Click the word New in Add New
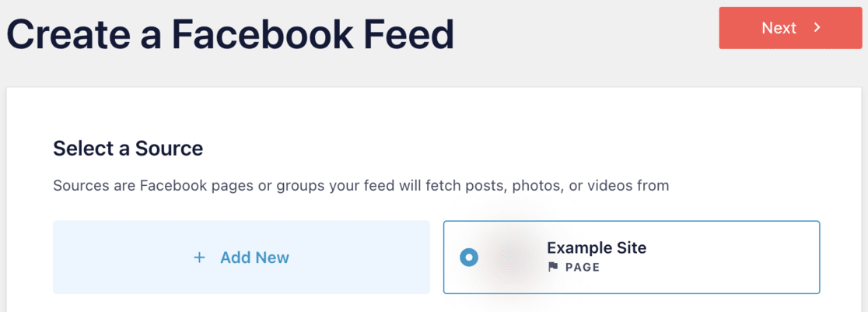 pos(271,258)
